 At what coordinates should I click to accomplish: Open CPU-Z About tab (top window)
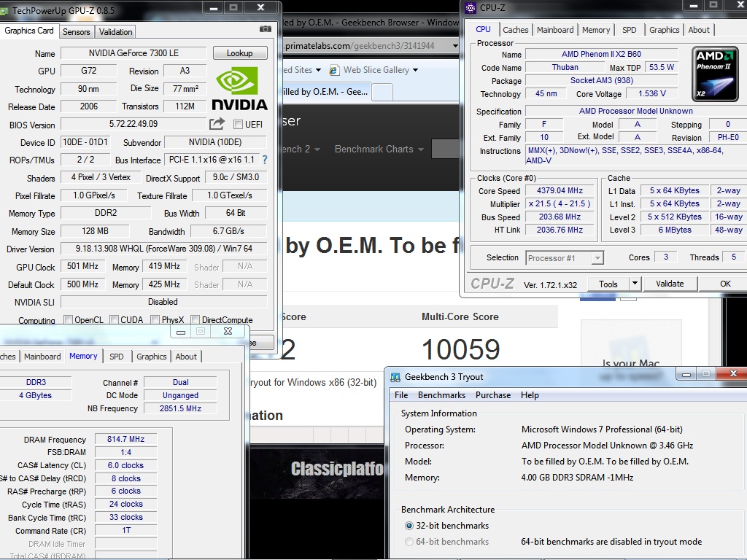[698, 29]
